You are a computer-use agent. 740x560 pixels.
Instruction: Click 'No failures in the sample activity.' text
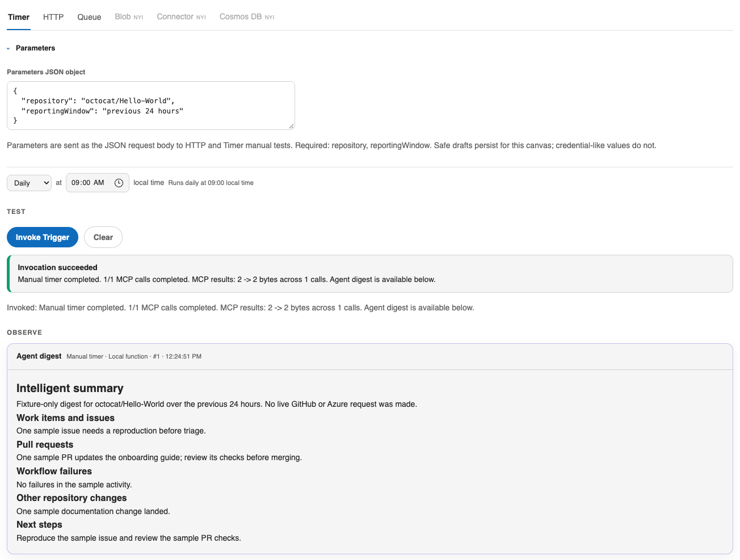pyautogui.click(x=74, y=485)
